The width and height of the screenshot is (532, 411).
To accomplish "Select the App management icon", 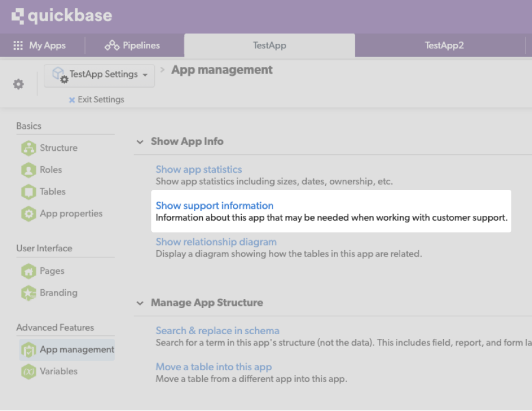I will pyautogui.click(x=28, y=349).
